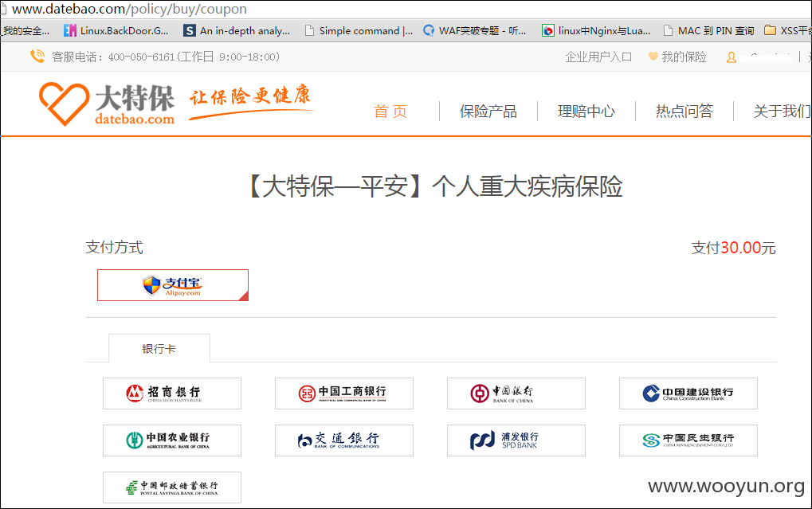This screenshot has width=812, height=509.
Task: Open the 企业用户入口 link
Action: 598,57
